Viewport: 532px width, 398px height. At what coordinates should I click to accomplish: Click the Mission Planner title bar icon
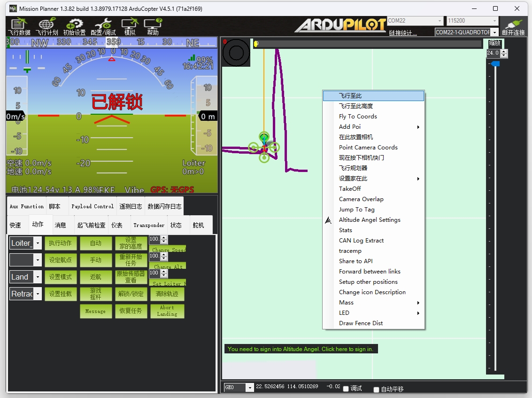[x=13, y=8]
